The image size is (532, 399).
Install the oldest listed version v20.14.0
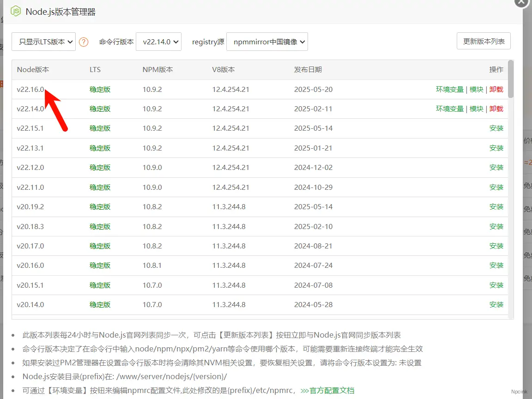click(496, 304)
